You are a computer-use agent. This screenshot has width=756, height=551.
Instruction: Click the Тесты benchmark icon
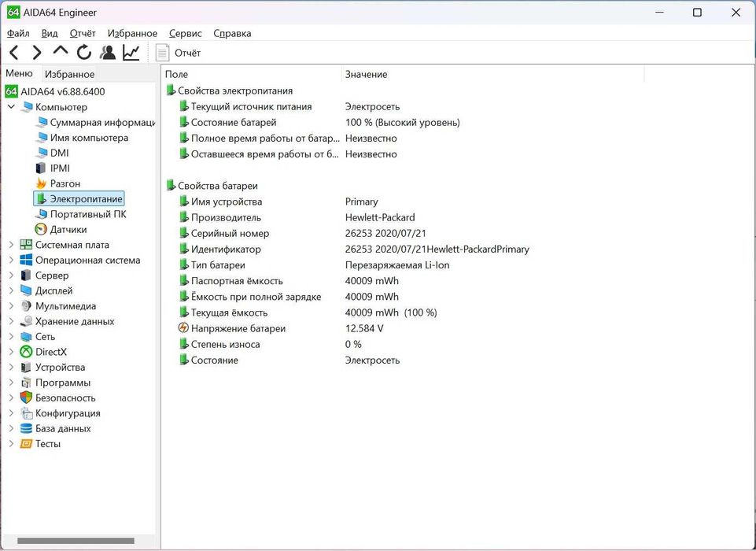click(x=26, y=443)
